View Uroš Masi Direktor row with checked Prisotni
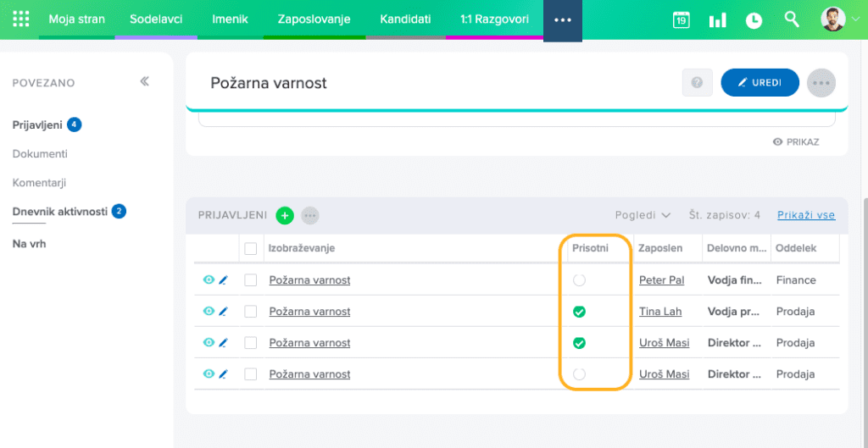This screenshot has height=448, width=868. [x=209, y=343]
